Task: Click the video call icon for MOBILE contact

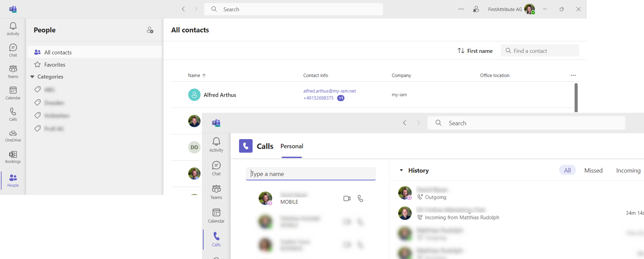Action: click(x=347, y=198)
